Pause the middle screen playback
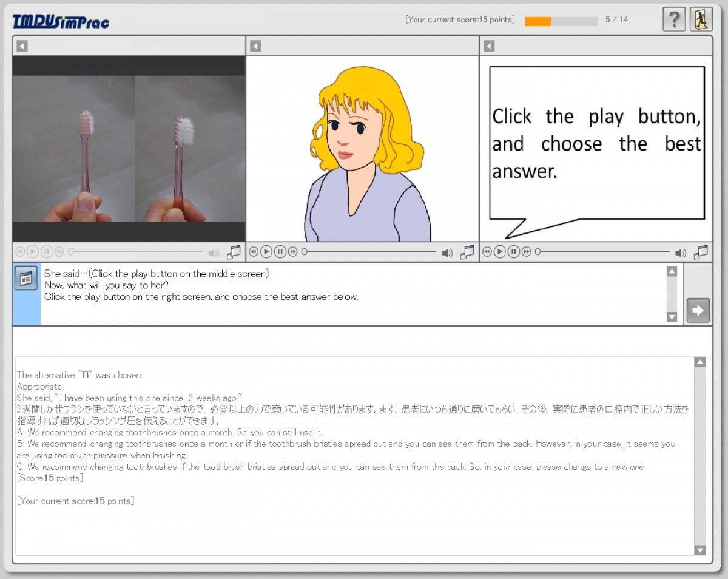This screenshot has height=579, width=728. click(x=280, y=252)
